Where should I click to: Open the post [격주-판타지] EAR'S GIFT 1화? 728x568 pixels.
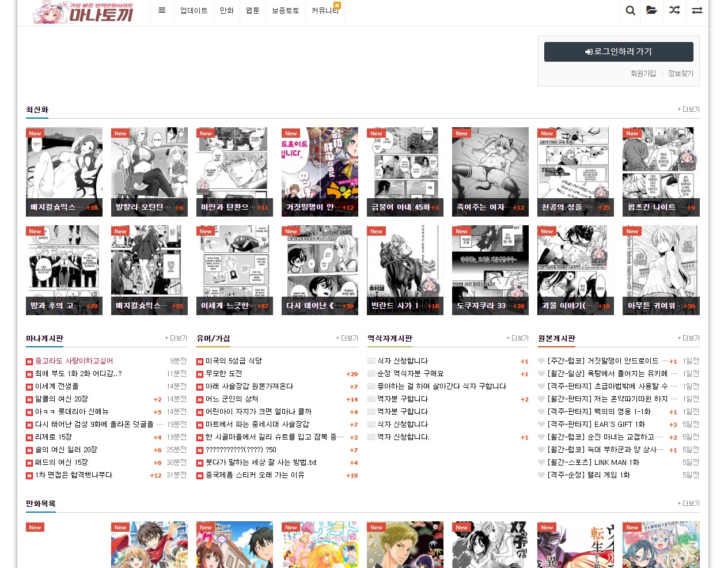click(597, 425)
